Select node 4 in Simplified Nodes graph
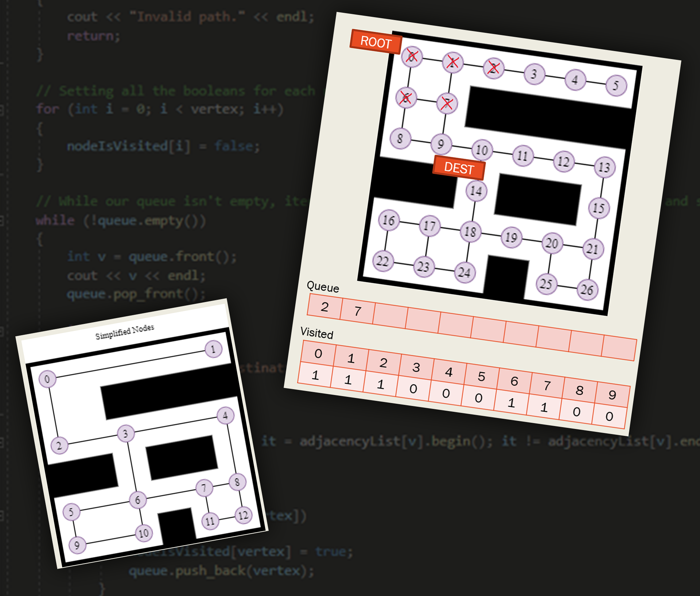The height and width of the screenshot is (596, 700). (225, 415)
